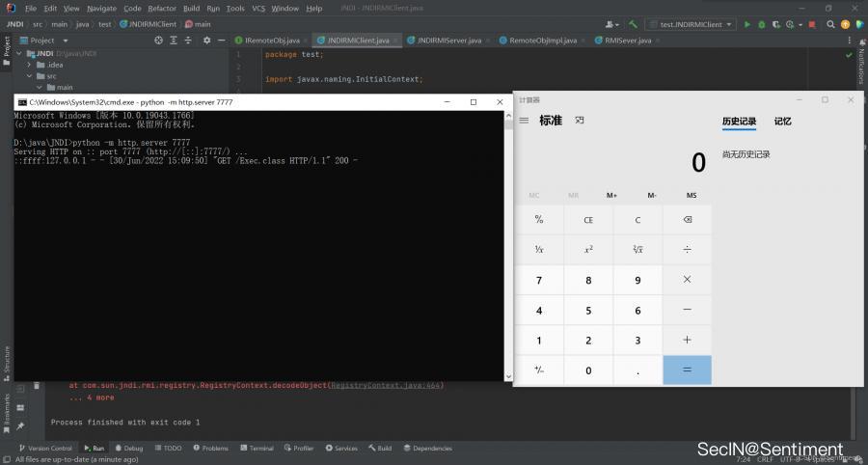Image resolution: width=868 pixels, height=465 pixels.
Task: Open the Refactor menu
Action: click(x=162, y=8)
